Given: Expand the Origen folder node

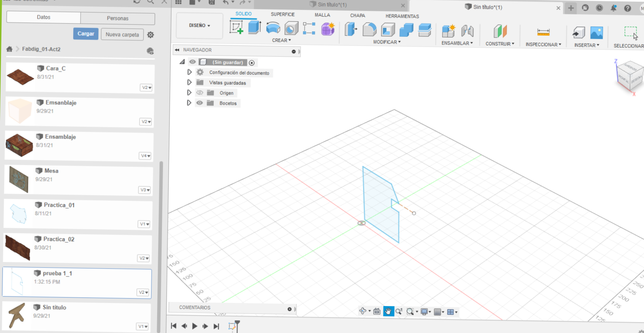Looking at the screenshot, I should tap(189, 92).
